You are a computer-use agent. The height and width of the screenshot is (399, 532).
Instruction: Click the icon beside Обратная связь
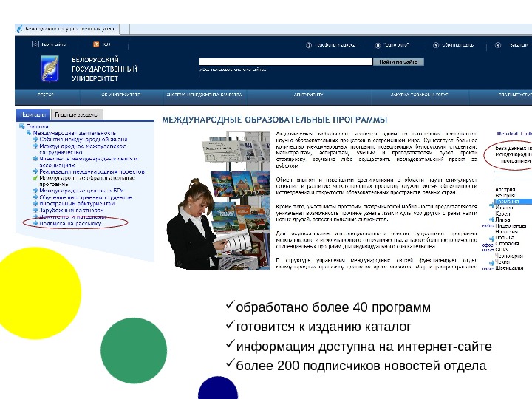(x=436, y=45)
